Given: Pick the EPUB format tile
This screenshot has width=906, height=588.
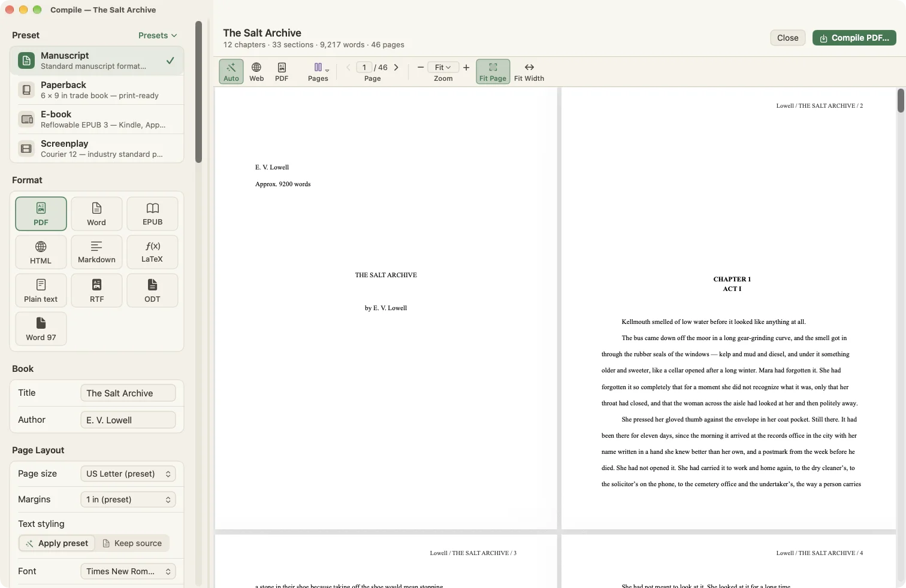Looking at the screenshot, I should click(152, 214).
